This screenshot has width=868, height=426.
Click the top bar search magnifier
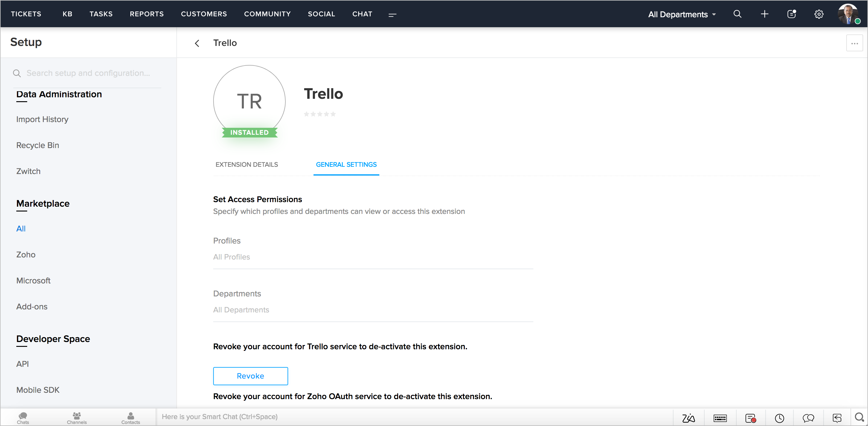click(737, 14)
